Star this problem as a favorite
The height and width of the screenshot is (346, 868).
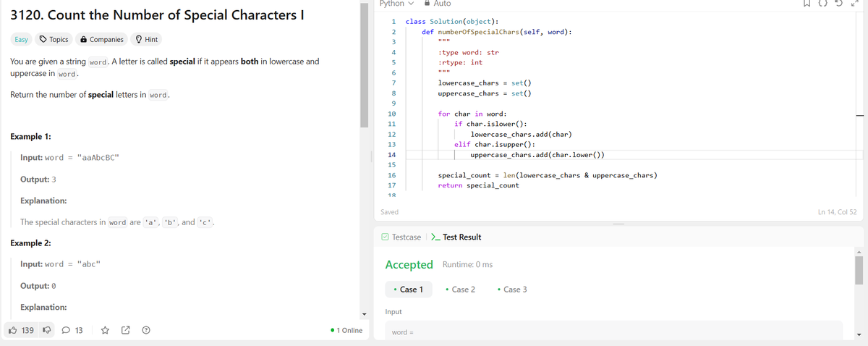[105, 331]
